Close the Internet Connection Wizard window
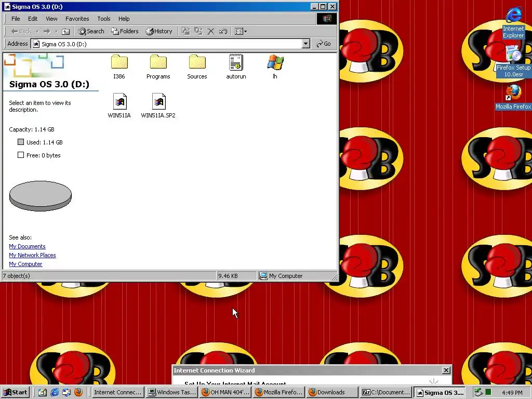Screen dimensions: 532x399 click(446, 370)
